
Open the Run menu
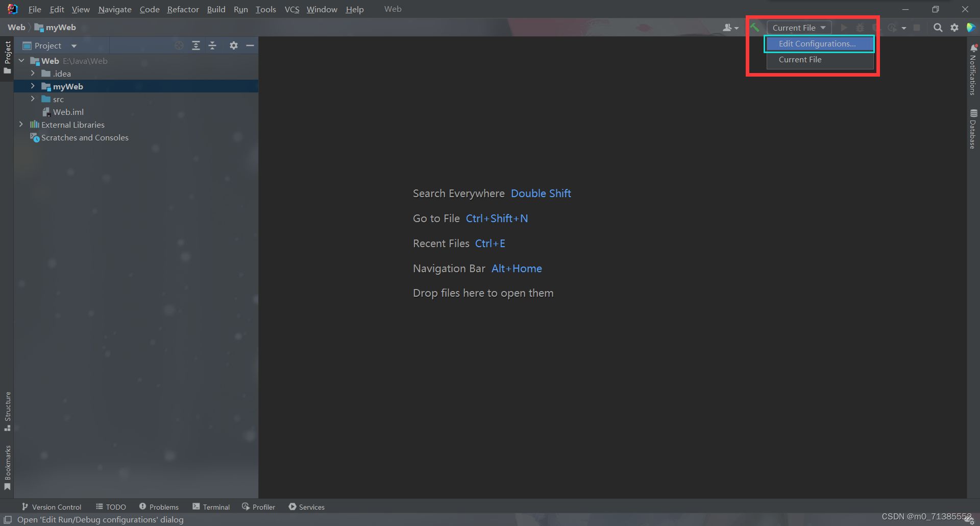point(240,9)
